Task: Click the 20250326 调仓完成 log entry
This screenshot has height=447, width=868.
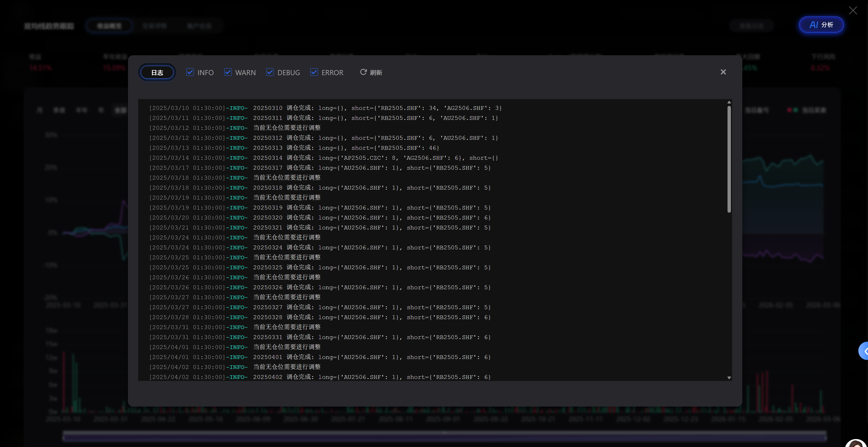Action: pos(320,288)
